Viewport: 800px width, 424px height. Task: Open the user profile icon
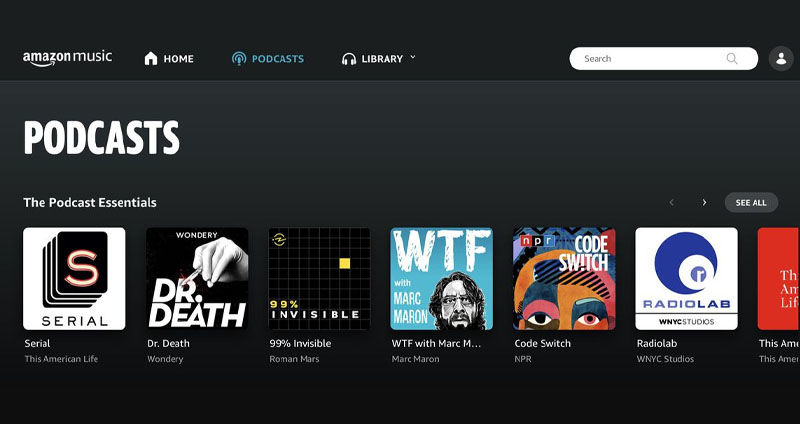(781, 59)
